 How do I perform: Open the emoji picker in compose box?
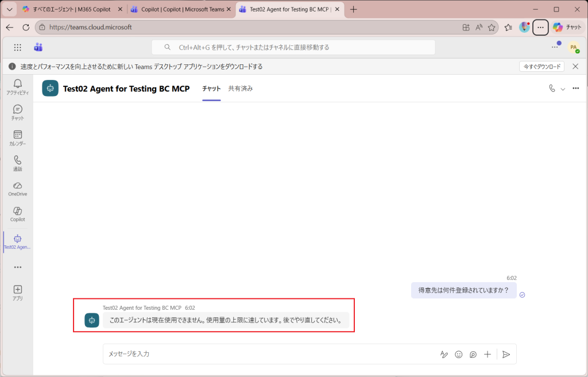click(x=459, y=355)
